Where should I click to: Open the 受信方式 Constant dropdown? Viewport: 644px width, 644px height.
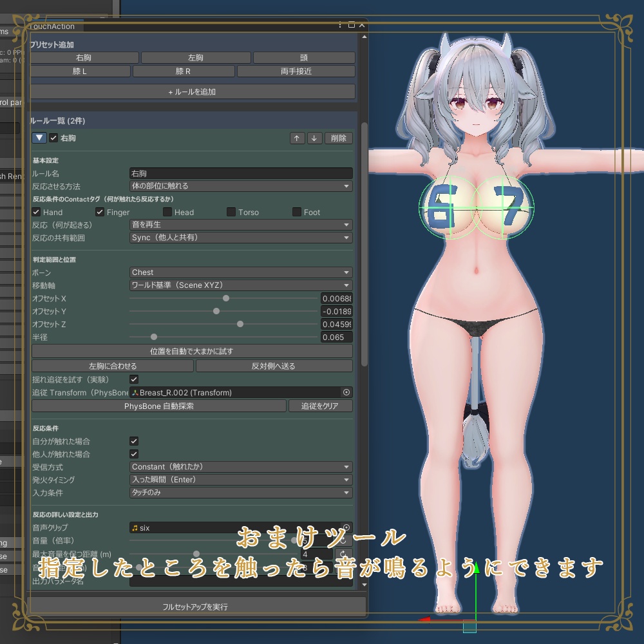pyautogui.click(x=241, y=466)
